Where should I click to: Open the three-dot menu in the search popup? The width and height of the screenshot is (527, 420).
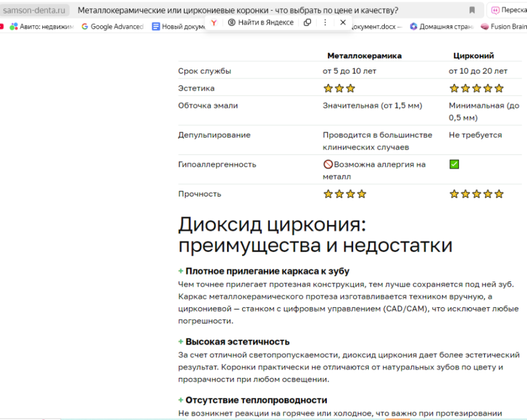click(x=325, y=22)
